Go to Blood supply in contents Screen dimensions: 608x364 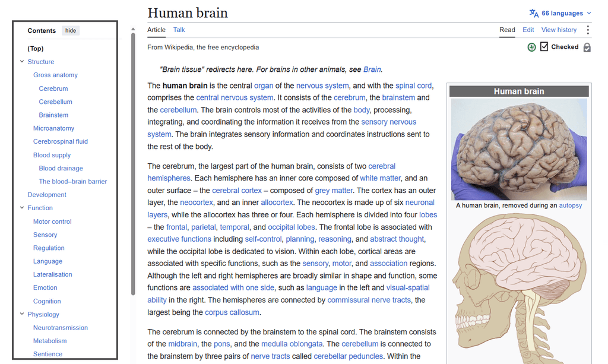[x=52, y=154]
